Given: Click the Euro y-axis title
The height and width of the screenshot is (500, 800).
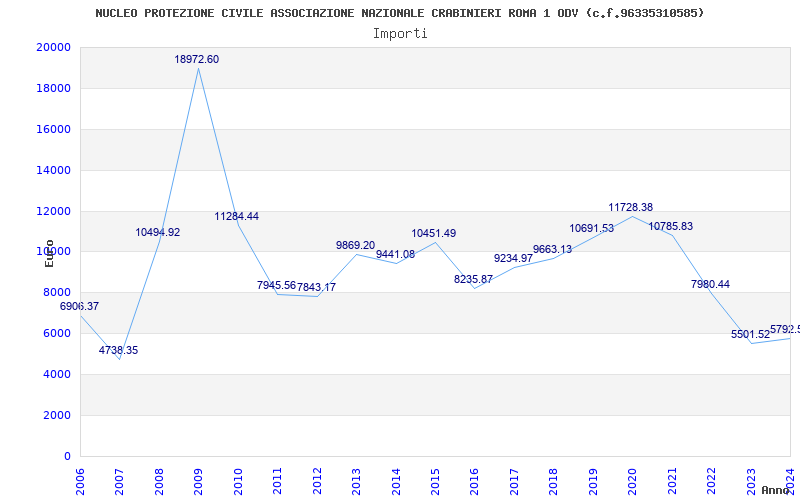Looking at the screenshot, I should click(49, 254).
